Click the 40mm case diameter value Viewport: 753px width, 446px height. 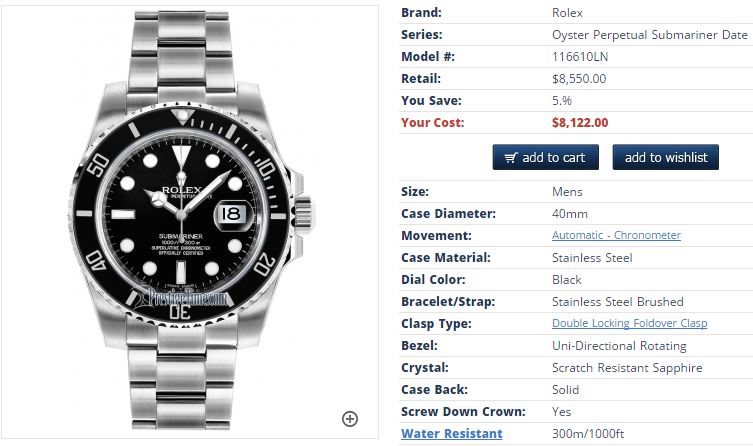[x=569, y=213]
